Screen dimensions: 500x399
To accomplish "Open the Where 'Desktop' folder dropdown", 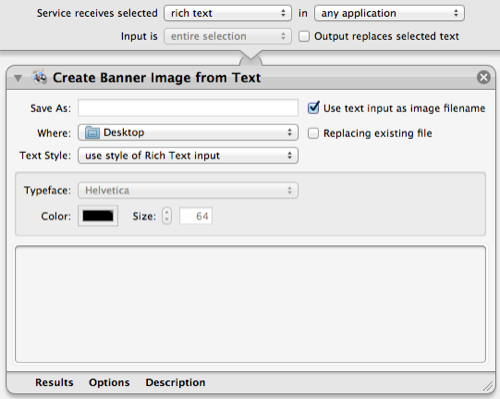I will tap(188, 133).
